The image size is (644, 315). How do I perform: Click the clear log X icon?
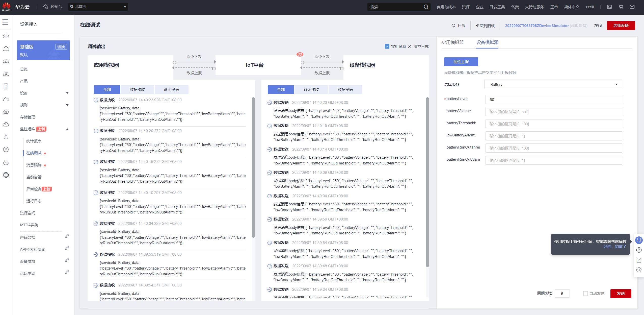click(x=410, y=46)
